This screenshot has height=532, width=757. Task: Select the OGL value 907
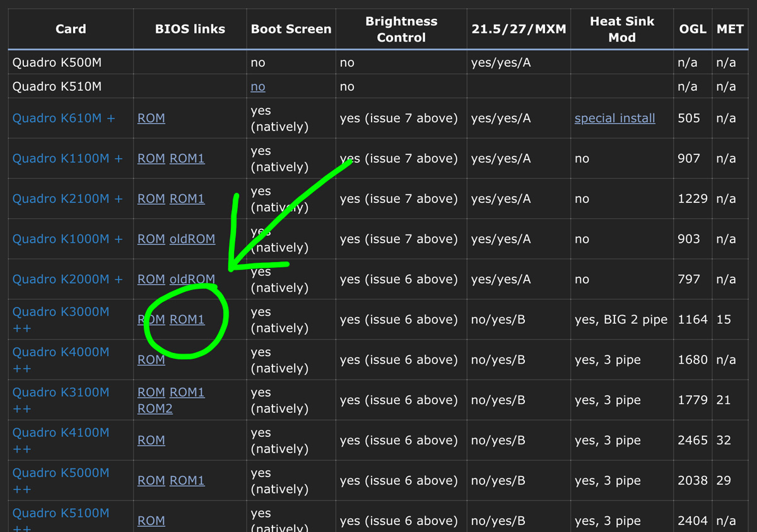click(689, 158)
